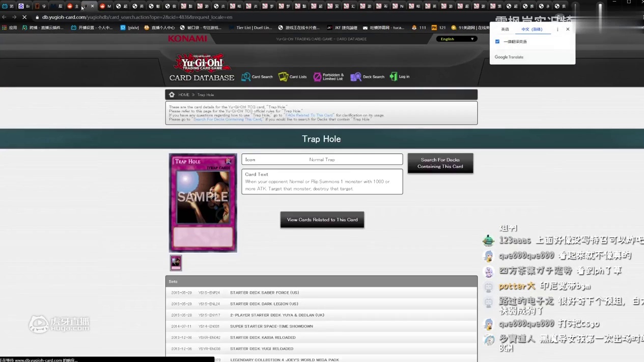Open the JKF 捷克論壇 bookmark
This screenshot has width=644, height=362.
pos(342,27)
